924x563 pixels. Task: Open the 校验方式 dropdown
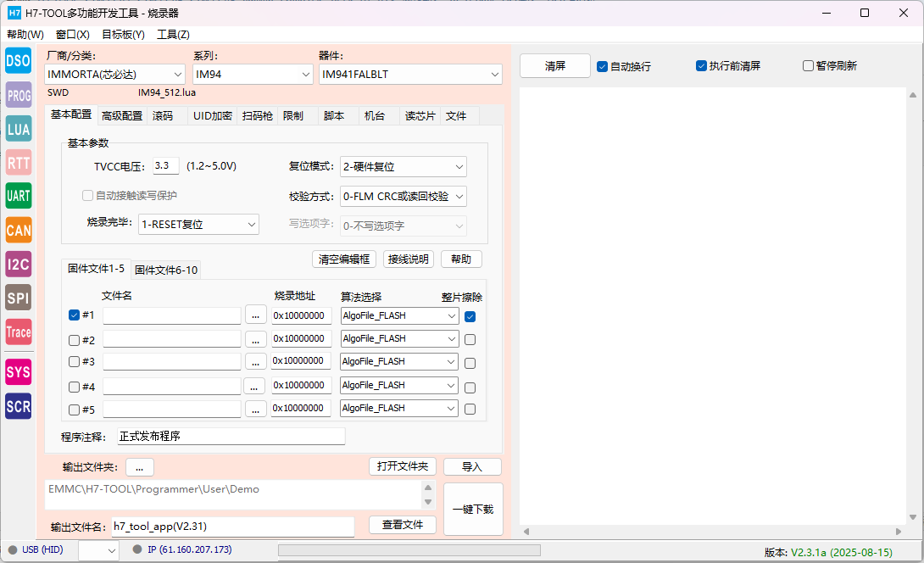coord(403,197)
